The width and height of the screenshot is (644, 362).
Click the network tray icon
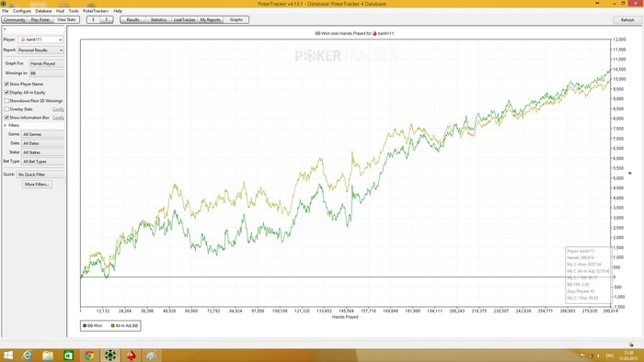coord(591,356)
